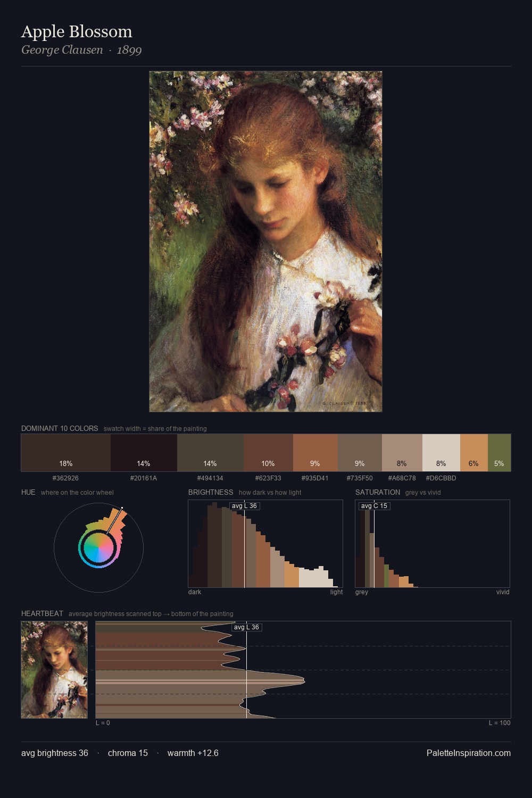
Task: Click the 'HEARTBEAT' section heading
Action: click(42, 613)
